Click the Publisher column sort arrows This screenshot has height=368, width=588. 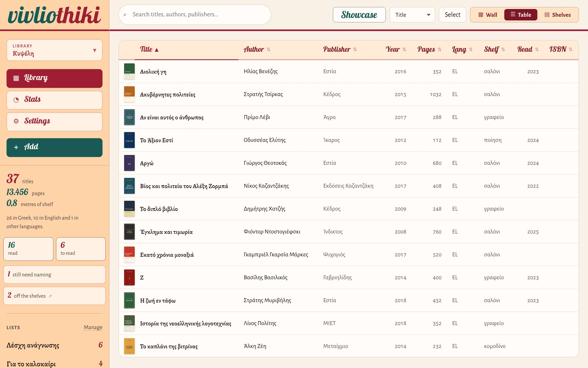(355, 50)
